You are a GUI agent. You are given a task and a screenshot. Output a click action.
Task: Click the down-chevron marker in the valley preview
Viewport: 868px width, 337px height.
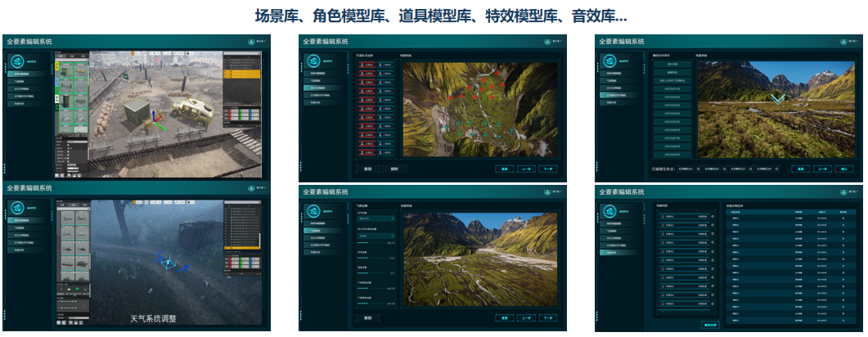777,98
